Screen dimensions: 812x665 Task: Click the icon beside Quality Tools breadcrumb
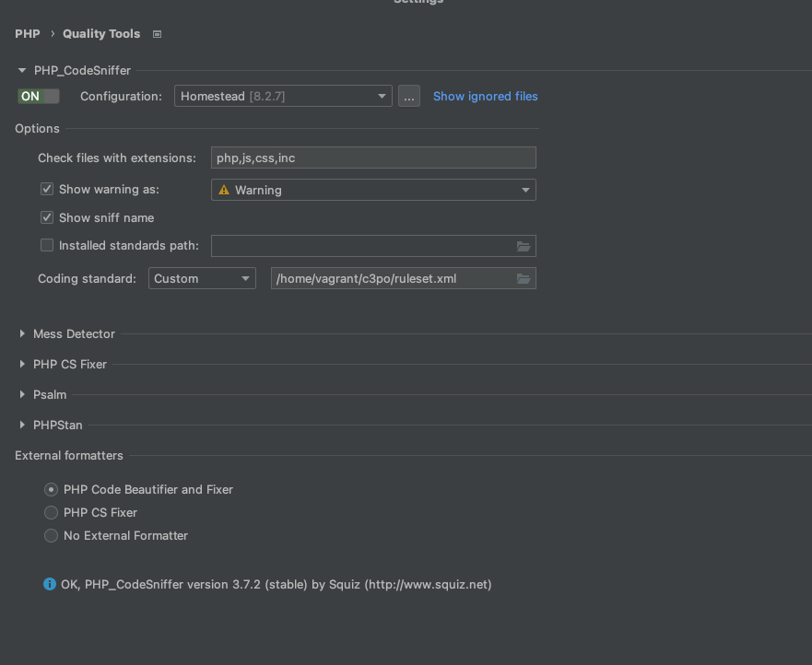tap(155, 33)
